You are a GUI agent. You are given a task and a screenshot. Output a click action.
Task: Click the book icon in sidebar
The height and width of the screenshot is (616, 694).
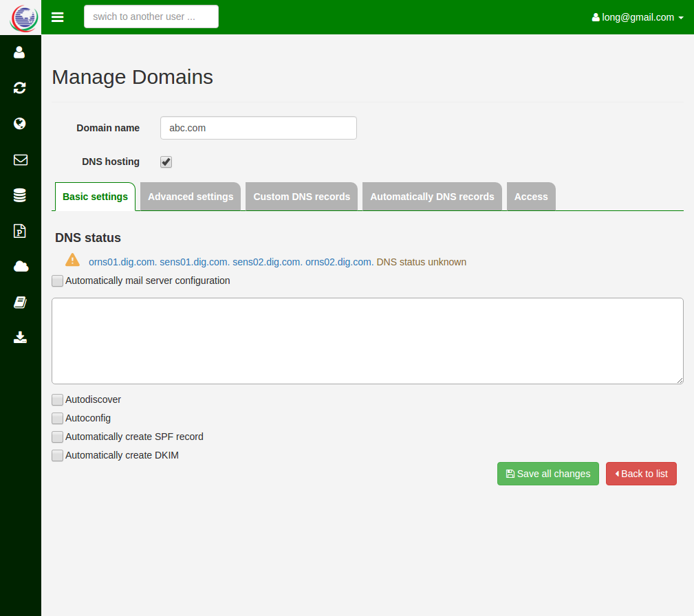click(x=20, y=302)
